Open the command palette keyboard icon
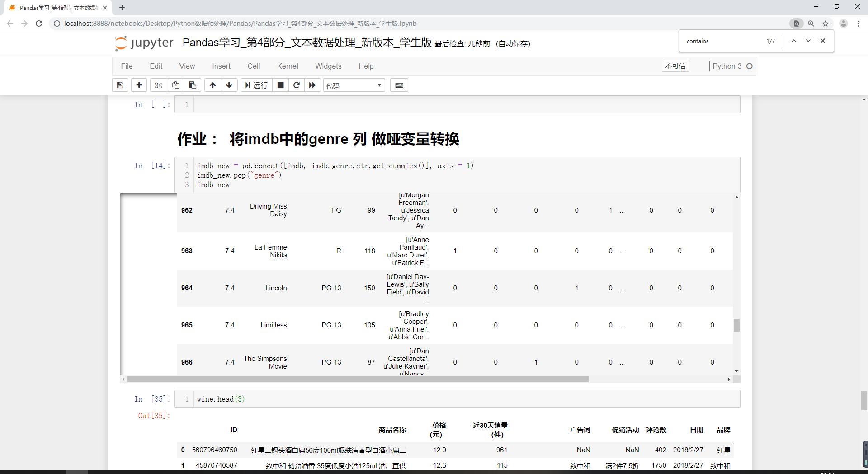 [399, 85]
